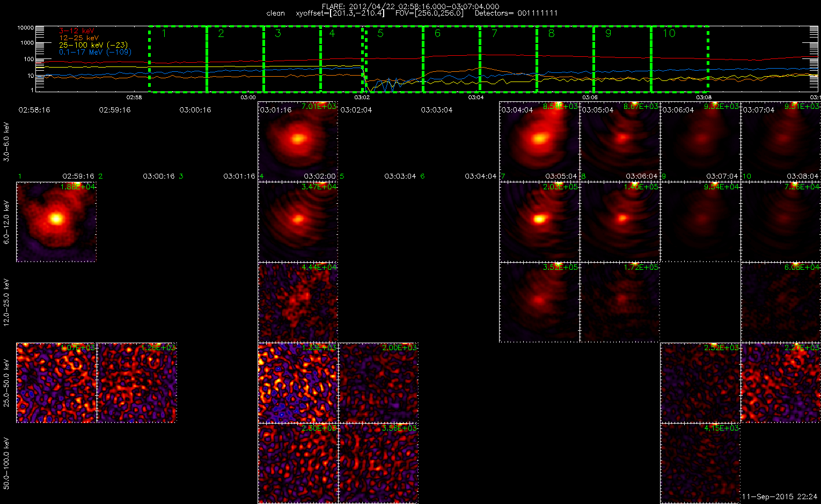Select interval 9 label on the light curve

tap(608, 34)
